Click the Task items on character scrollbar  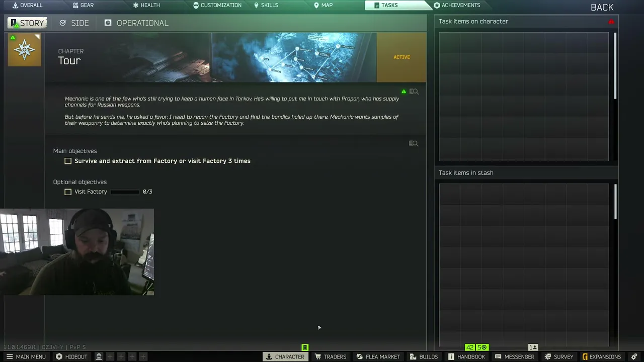pyautogui.click(x=615, y=66)
